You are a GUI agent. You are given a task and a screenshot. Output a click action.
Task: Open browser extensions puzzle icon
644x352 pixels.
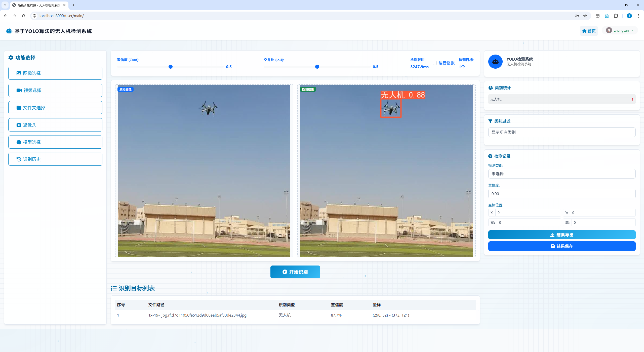(616, 16)
